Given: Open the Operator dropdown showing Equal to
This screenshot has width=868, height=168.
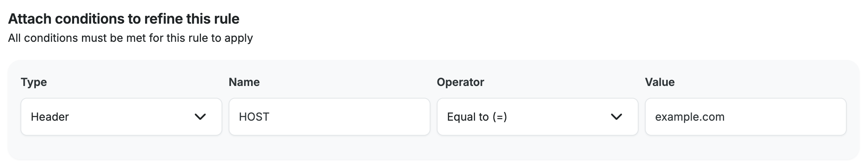Looking at the screenshot, I should point(537,117).
